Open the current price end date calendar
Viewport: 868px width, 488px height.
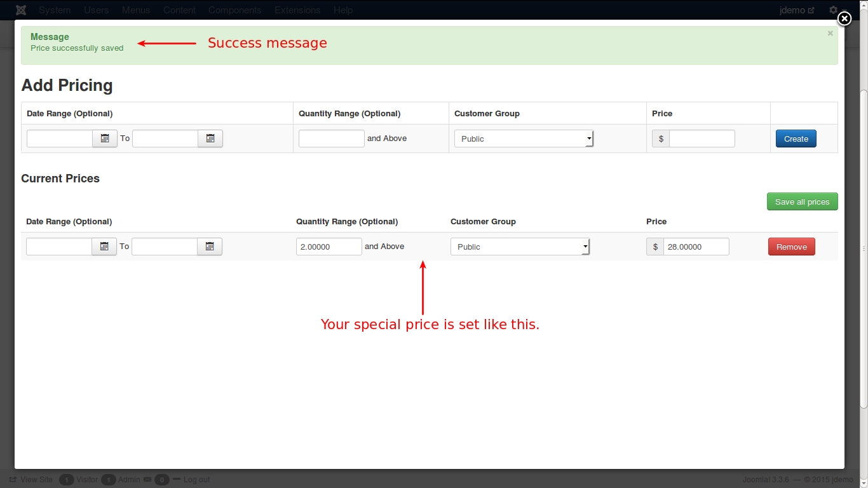(x=210, y=247)
